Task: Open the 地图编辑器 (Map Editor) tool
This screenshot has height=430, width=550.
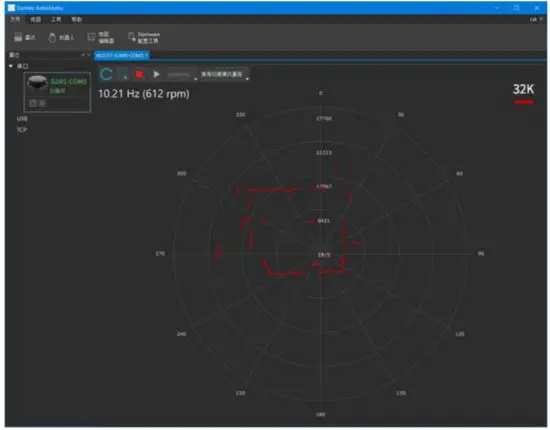Action: click(101, 37)
